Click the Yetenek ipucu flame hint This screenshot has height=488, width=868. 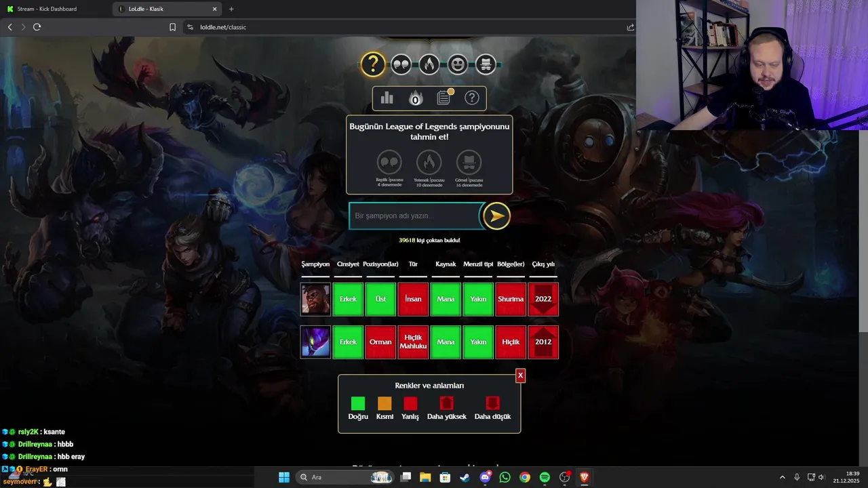point(429,163)
